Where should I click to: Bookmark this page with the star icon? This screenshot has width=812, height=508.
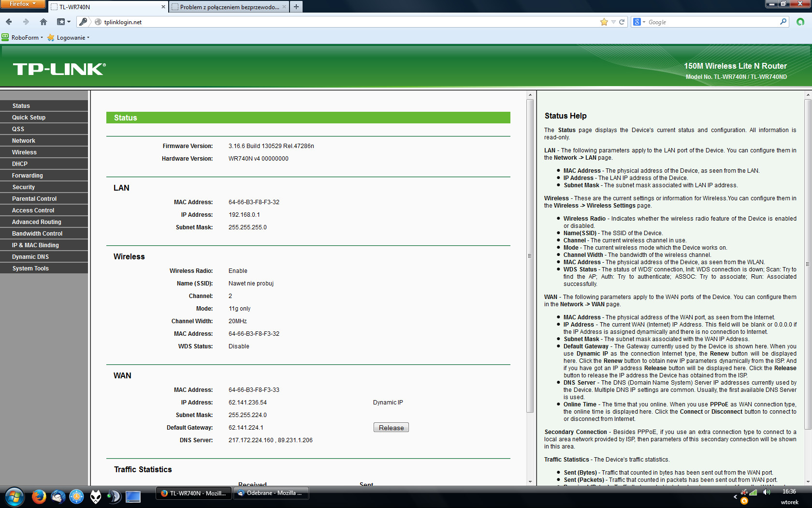(604, 22)
